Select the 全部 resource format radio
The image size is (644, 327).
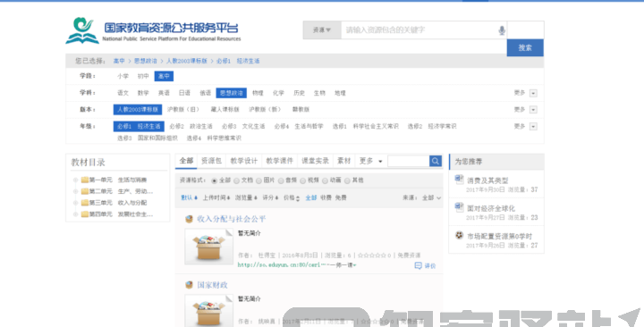214,180
